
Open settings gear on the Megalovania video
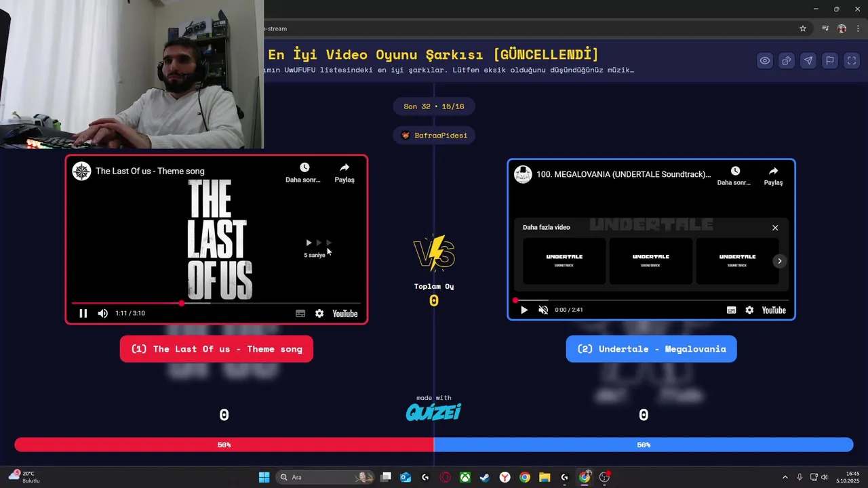[749, 310]
